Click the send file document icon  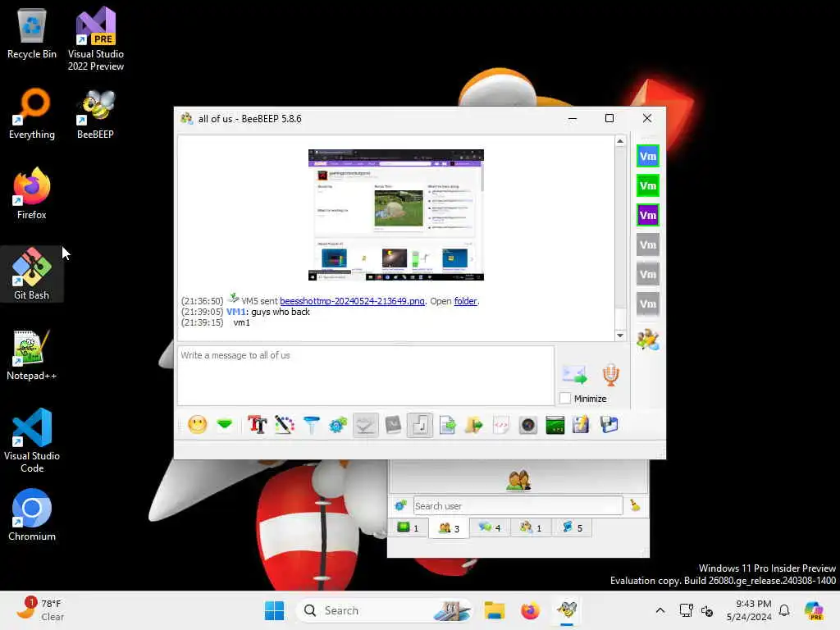(447, 426)
